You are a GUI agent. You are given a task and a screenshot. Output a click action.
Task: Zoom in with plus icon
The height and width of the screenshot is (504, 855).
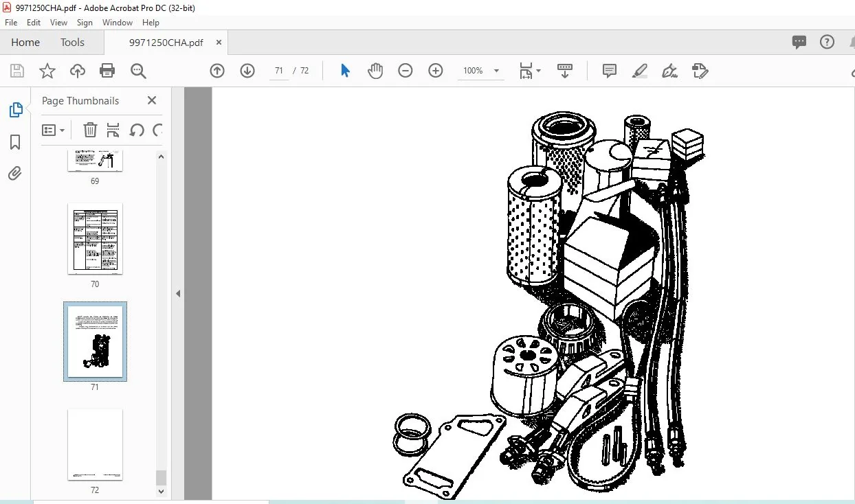(436, 71)
